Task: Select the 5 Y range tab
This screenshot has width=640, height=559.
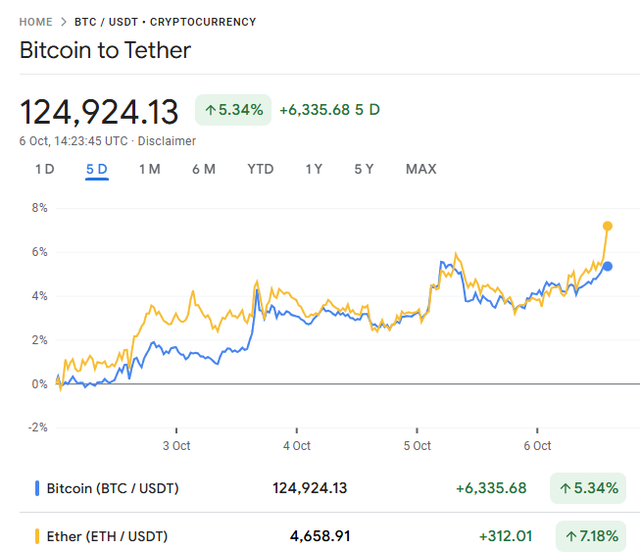Action: coord(364,169)
